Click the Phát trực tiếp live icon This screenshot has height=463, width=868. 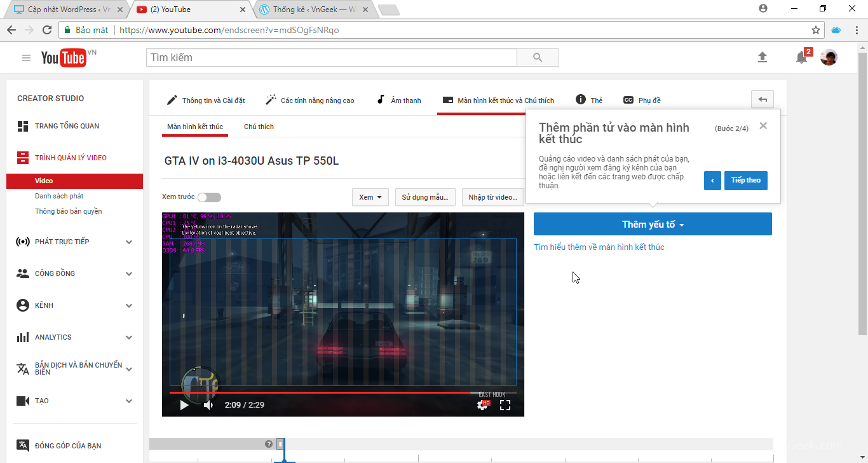tap(23, 242)
